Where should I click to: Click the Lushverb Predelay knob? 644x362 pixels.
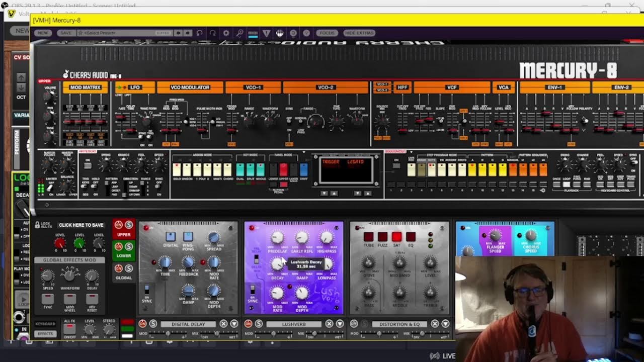tap(277, 237)
